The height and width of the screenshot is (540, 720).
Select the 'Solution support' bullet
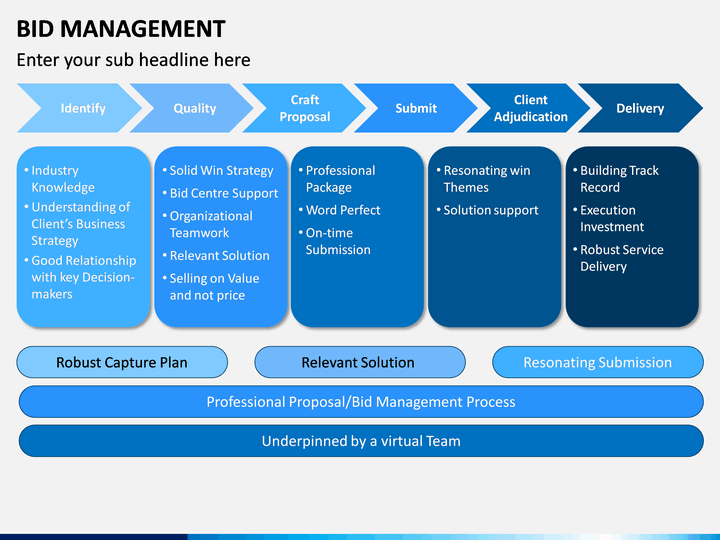tap(488, 210)
